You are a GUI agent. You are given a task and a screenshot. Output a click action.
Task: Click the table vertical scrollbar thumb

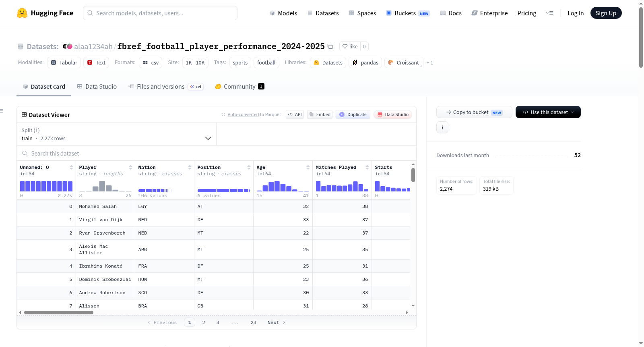pyautogui.click(x=413, y=175)
